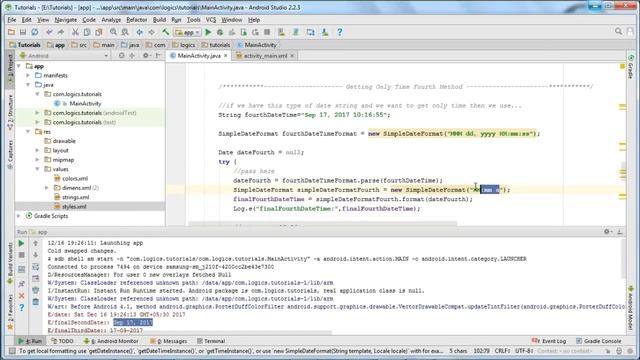
Task: Open Search Everywhere magnifier at top right
Action: pos(618,32)
